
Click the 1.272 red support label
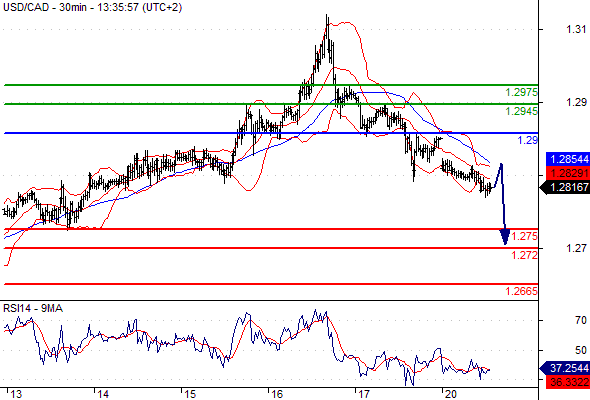tap(525, 255)
